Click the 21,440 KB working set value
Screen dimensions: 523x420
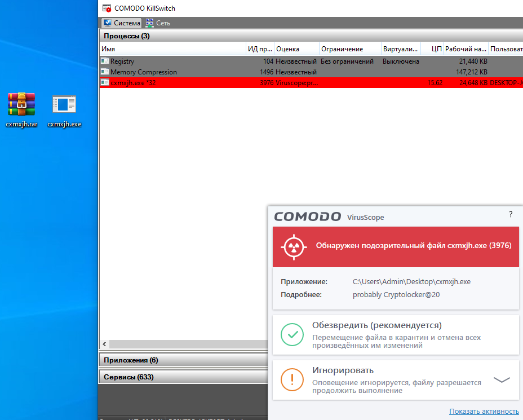(473, 61)
